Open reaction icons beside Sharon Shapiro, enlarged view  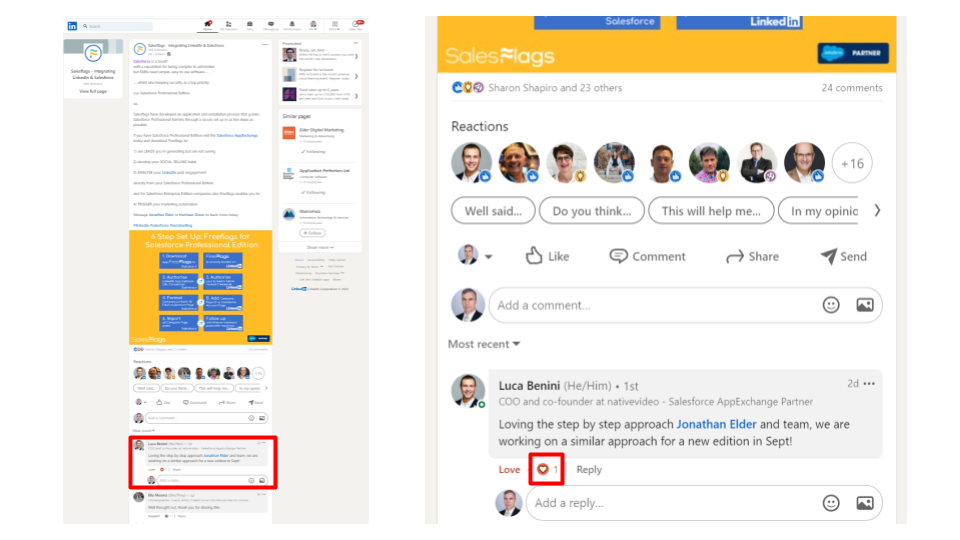tap(468, 88)
